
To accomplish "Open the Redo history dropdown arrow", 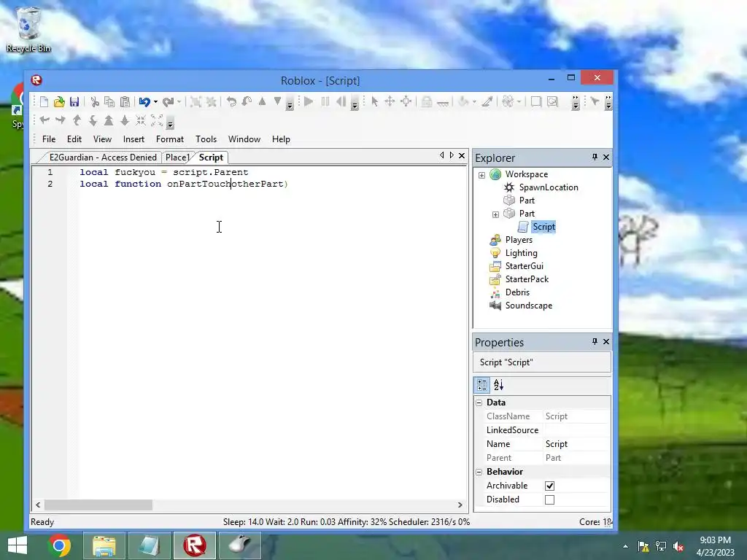I will pos(179,102).
